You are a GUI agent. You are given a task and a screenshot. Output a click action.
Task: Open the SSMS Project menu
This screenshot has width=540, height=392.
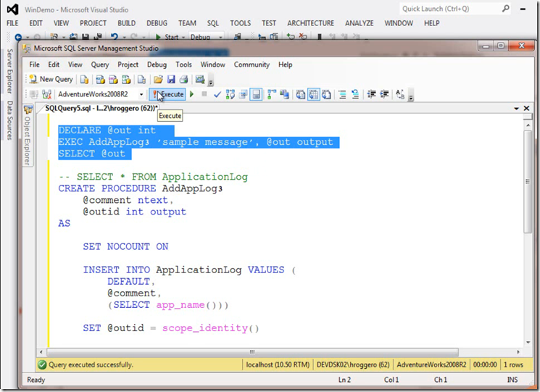tap(128, 64)
